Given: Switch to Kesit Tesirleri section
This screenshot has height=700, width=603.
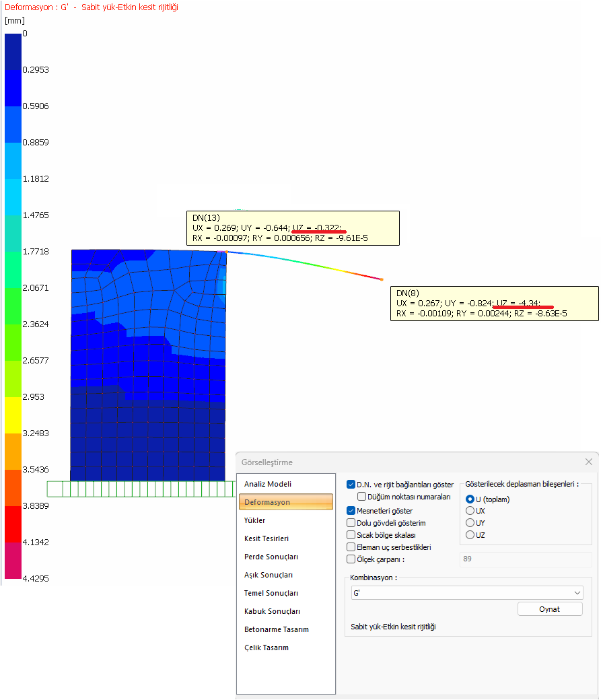Looking at the screenshot, I should coord(267,538).
